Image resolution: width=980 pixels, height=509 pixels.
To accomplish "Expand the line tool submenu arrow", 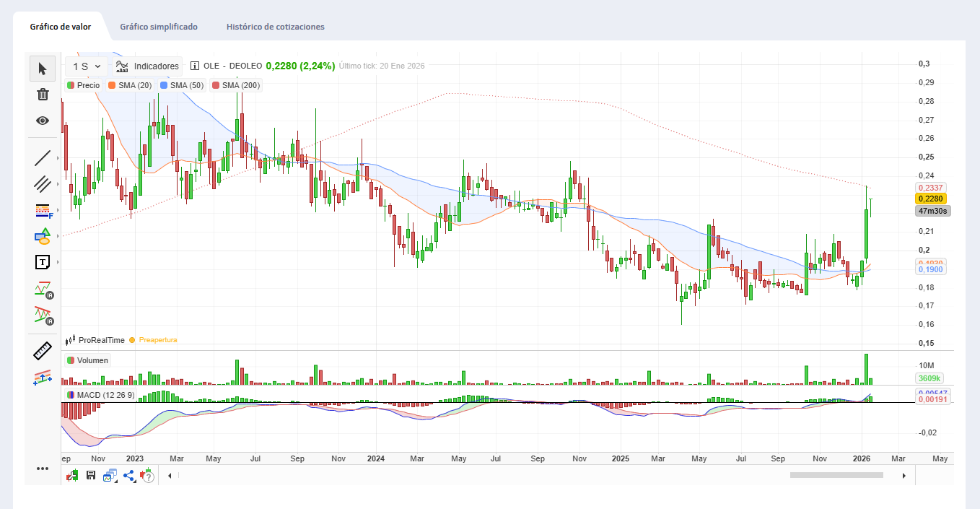I will point(58,158).
